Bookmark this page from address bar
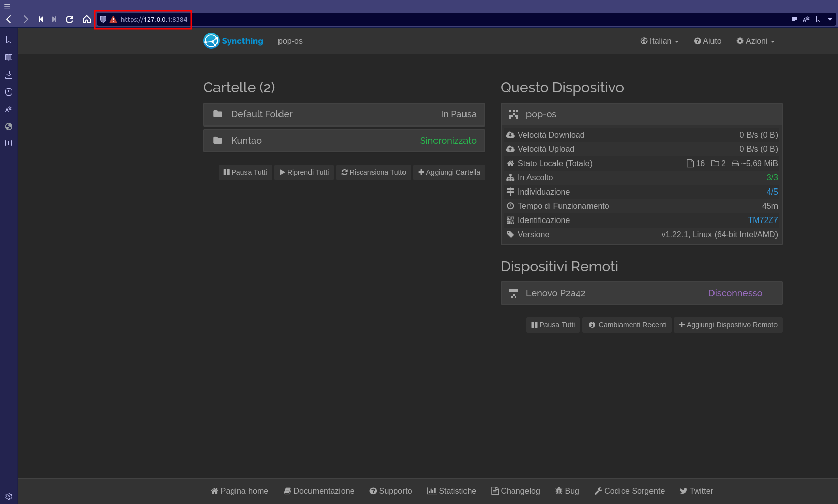Screen dimensions: 838x504 click(818, 19)
